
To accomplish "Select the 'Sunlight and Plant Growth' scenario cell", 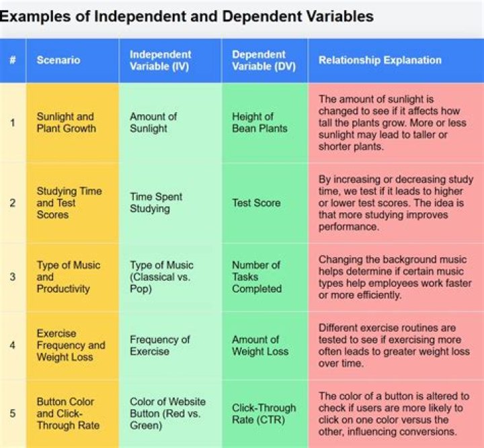I will [66, 123].
